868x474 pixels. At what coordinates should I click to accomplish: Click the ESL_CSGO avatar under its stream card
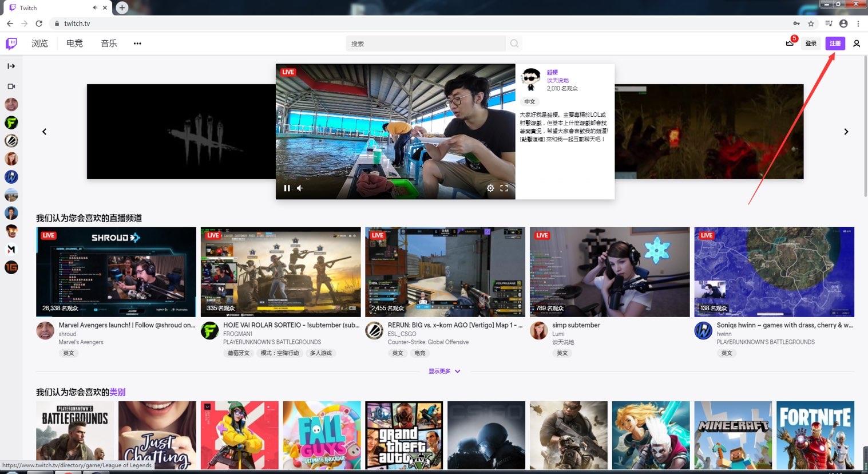point(374,330)
